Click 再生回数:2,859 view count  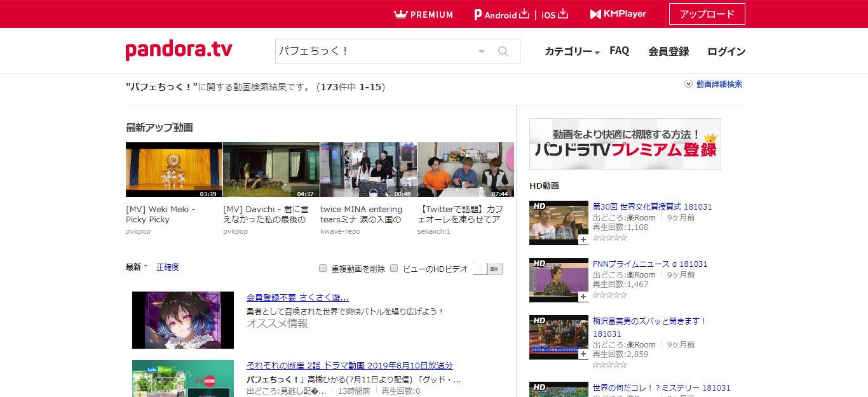pyautogui.click(x=621, y=354)
